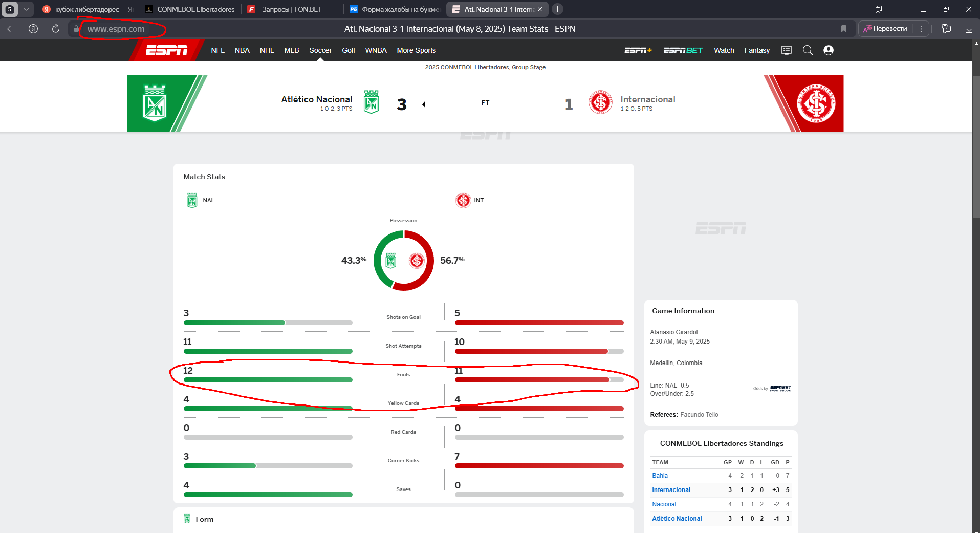Click the Yandex home button icon
This screenshot has height=533, width=980.
[33, 29]
